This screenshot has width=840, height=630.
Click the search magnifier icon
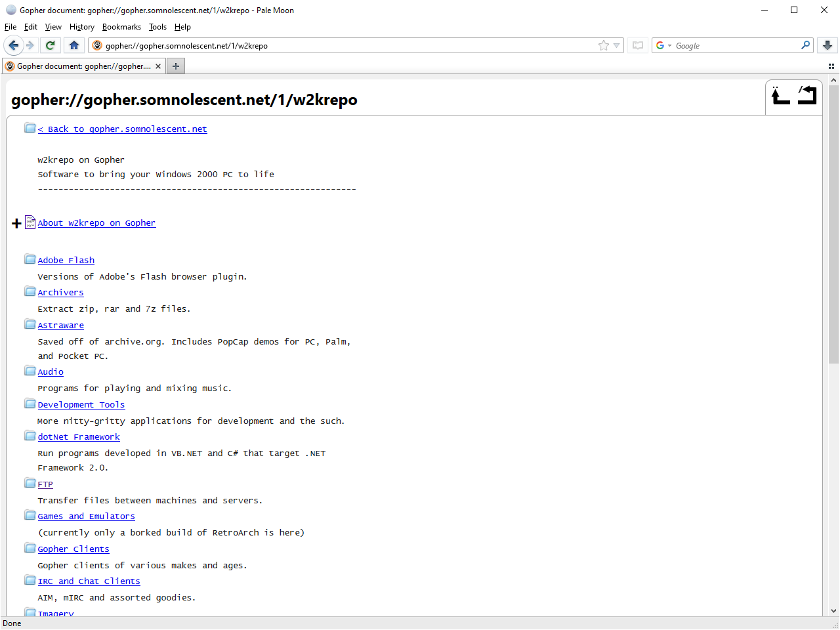805,45
